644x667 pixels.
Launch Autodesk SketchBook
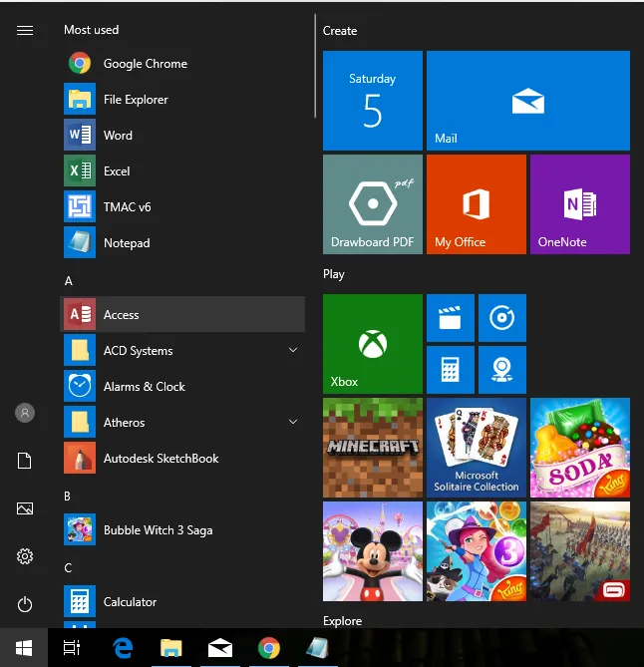coord(182,459)
